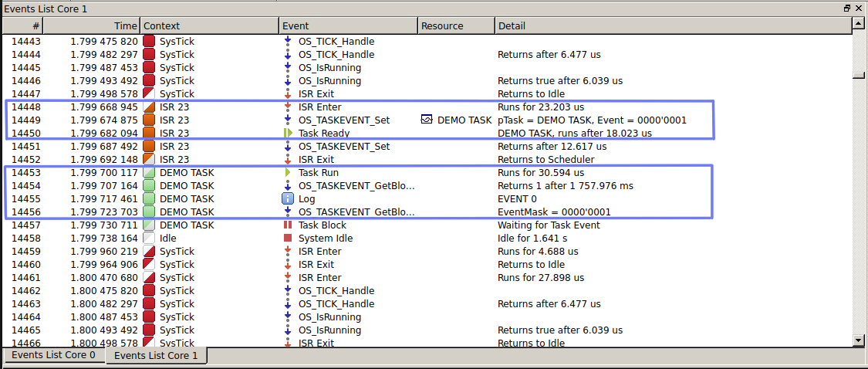This screenshot has height=369, width=868.
Task: Click the Task Run play icon
Action: 288,173
